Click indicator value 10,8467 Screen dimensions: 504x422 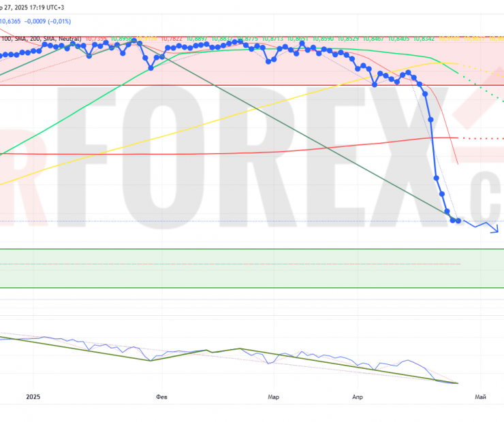pyautogui.click(x=373, y=39)
